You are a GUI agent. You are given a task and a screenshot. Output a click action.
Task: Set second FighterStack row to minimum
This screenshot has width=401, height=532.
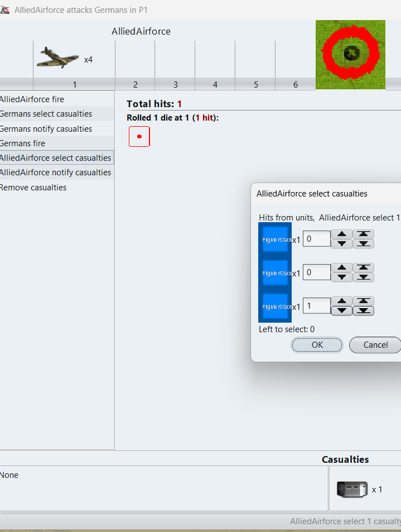(x=364, y=277)
